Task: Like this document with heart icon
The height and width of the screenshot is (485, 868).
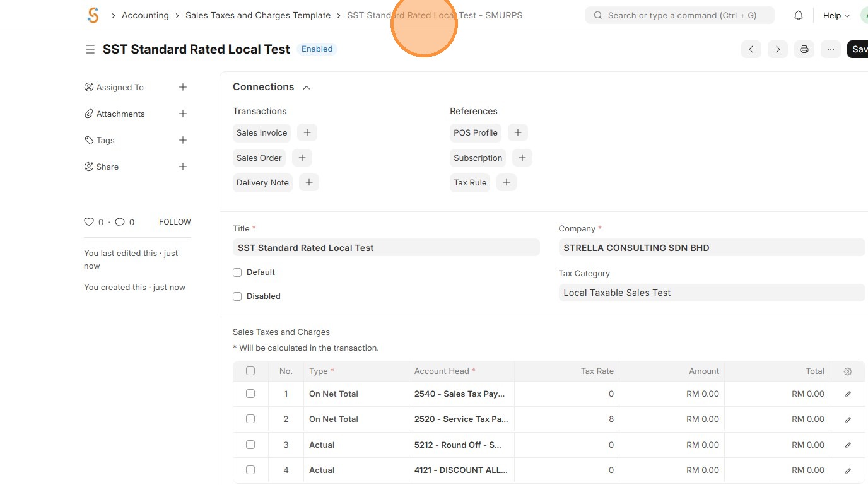Action: point(89,222)
